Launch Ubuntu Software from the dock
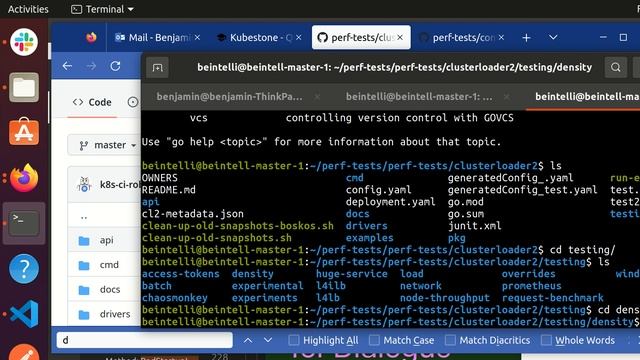This screenshot has width=640, height=360. click(x=24, y=132)
